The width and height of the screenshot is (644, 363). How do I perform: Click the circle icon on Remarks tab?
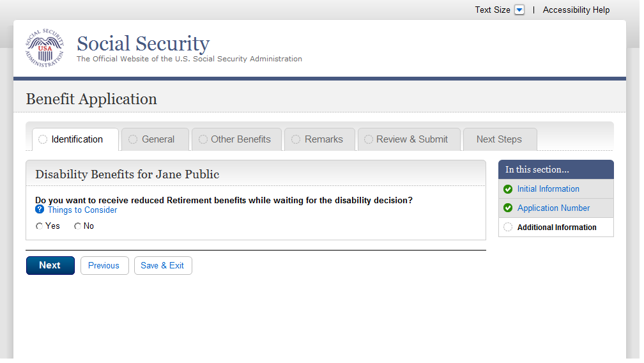tap(296, 140)
